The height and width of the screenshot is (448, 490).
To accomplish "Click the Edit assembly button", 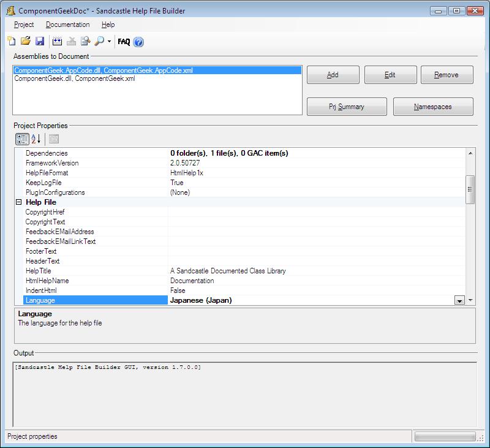I will coord(390,75).
